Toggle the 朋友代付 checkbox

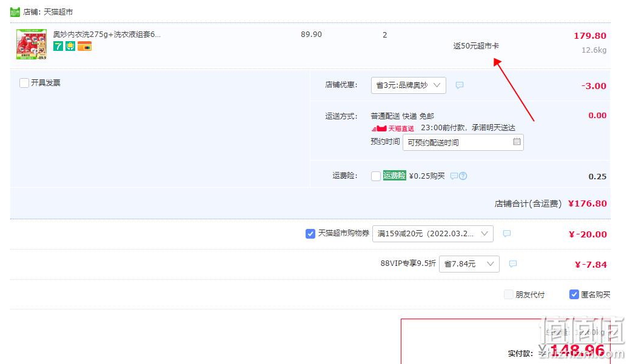509,294
